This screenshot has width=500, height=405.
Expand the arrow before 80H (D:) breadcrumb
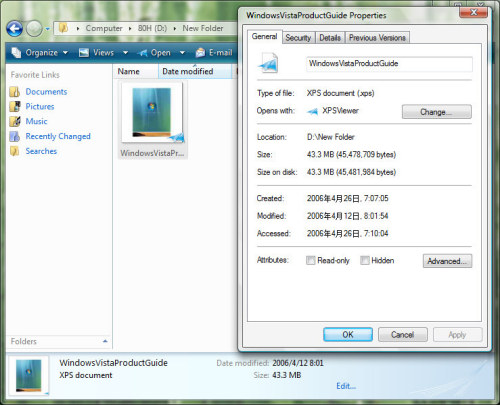130,29
